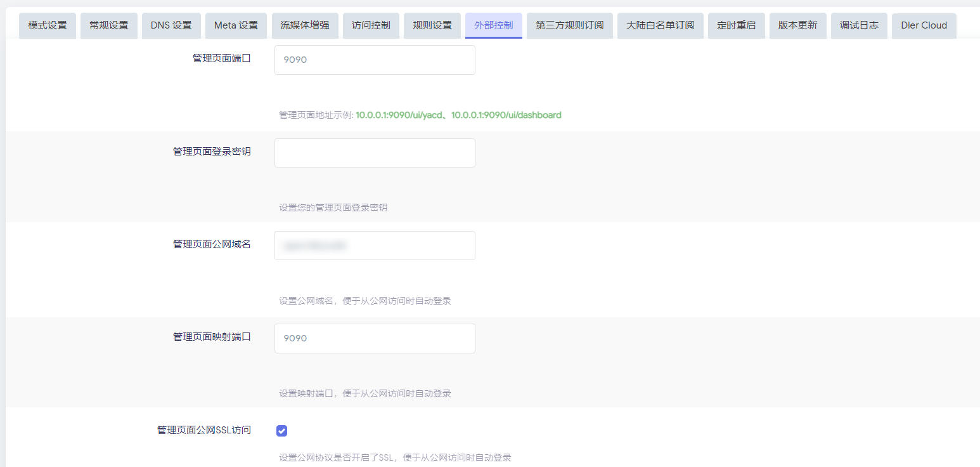Open the Dler Cloud tab

click(x=924, y=25)
